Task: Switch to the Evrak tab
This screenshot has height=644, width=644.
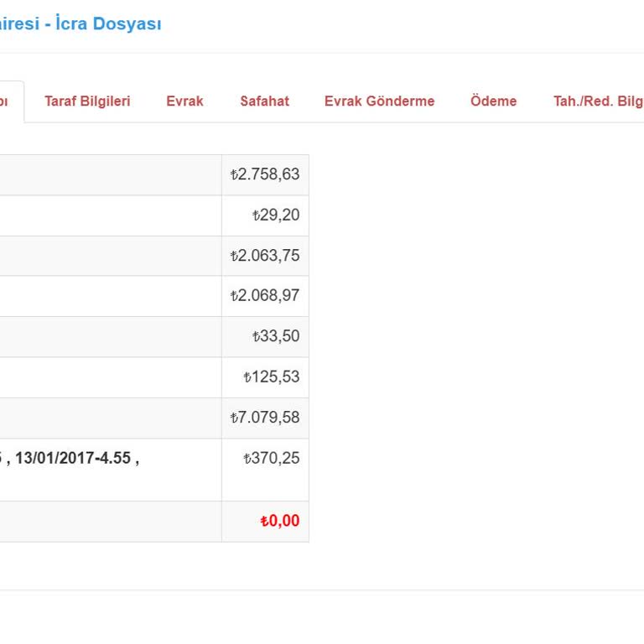Action: point(184,101)
